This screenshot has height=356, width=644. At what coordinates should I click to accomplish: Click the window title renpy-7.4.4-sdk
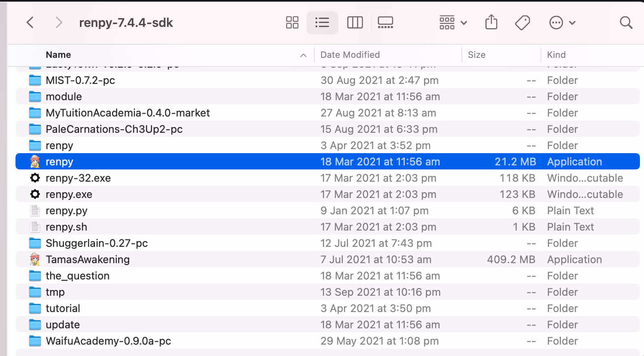click(x=126, y=22)
